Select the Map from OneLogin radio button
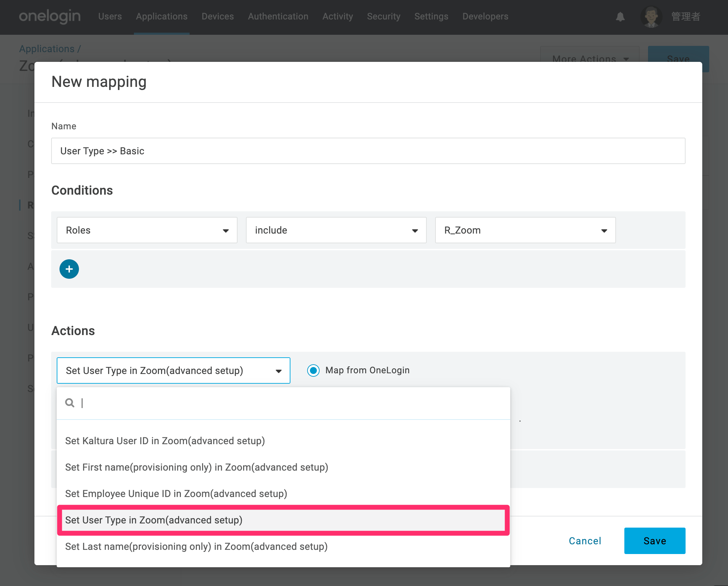 click(313, 371)
